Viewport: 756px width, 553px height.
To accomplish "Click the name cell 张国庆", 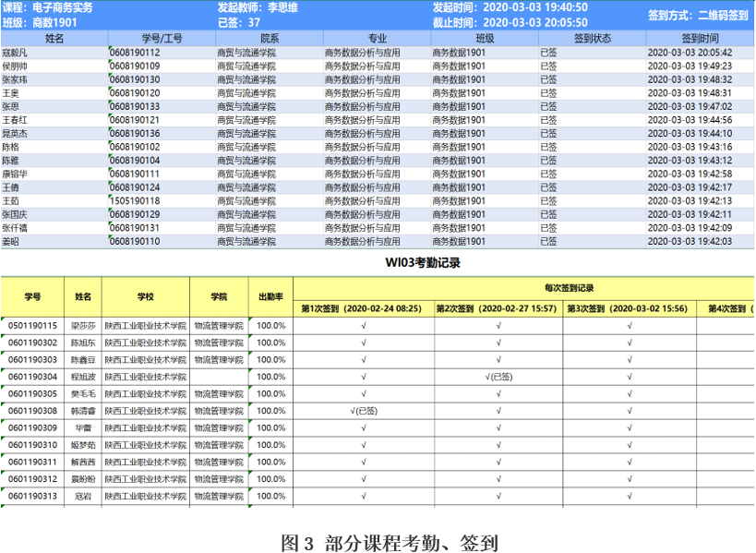I will [16, 214].
